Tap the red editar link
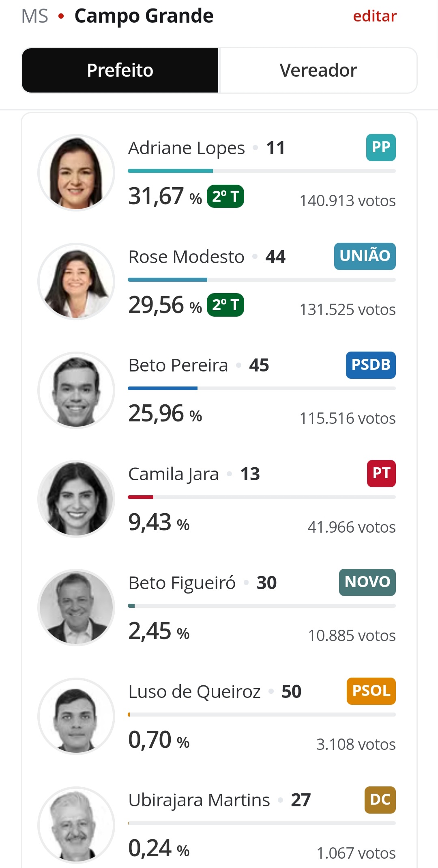The height and width of the screenshot is (868, 438). click(x=375, y=16)
